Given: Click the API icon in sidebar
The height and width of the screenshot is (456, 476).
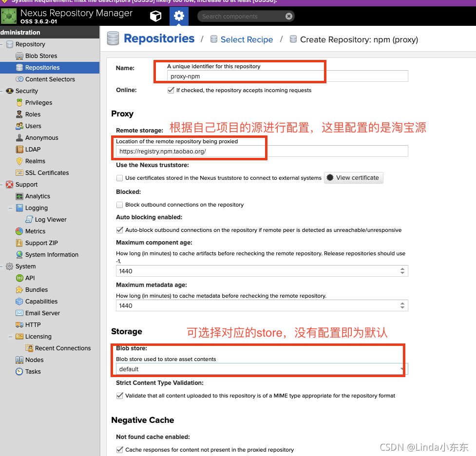Looking at the screenshot, I should pyautogui.click(x=19, y=278).
